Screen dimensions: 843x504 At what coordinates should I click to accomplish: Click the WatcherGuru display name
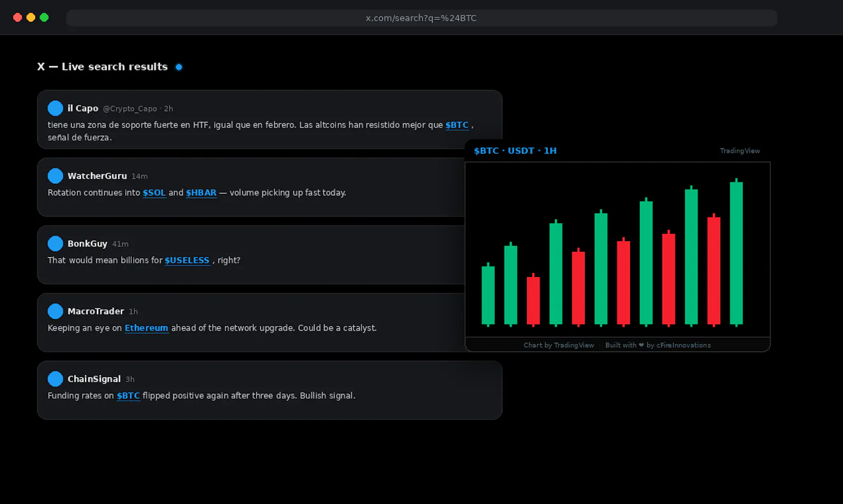[x=97, y=176]
